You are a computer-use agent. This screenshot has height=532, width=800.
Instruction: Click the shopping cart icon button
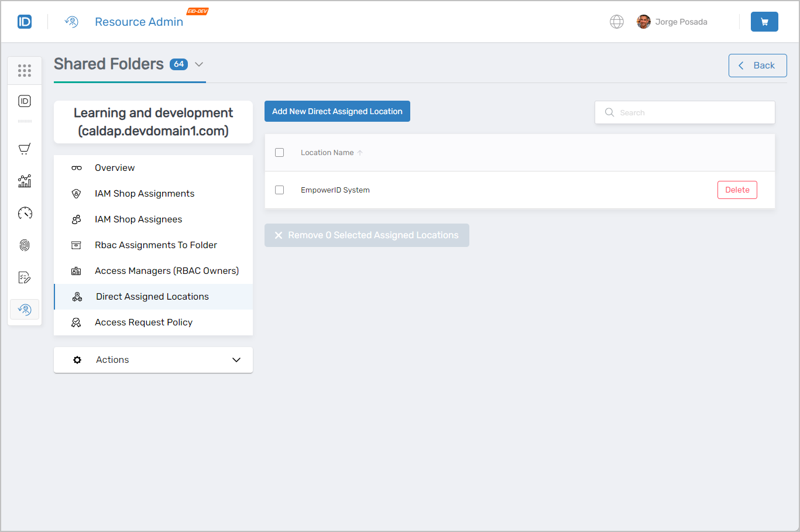point(764,22)
